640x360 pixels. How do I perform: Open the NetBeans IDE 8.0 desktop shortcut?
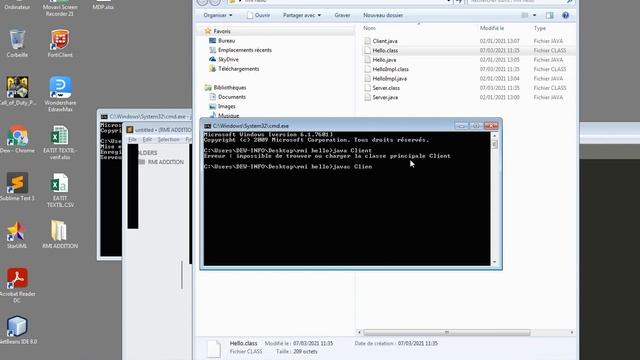[17, 330]
